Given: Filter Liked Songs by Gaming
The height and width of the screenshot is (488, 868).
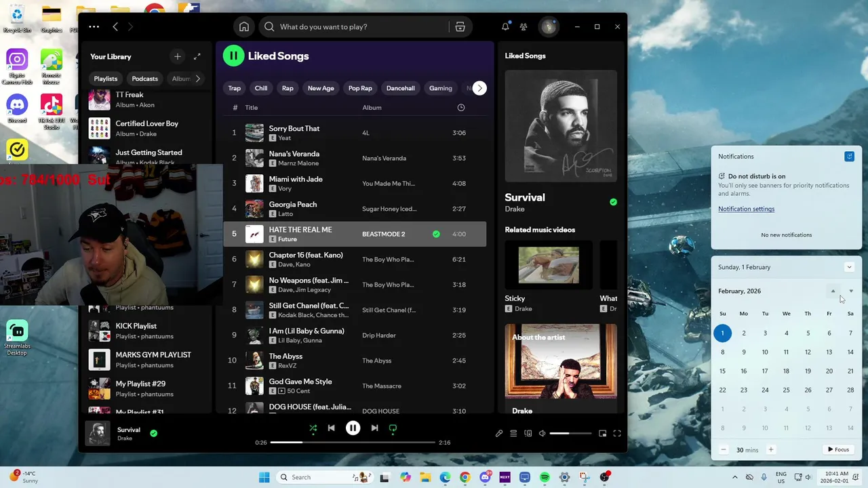Looking at the screenshot, I should 440,88.
